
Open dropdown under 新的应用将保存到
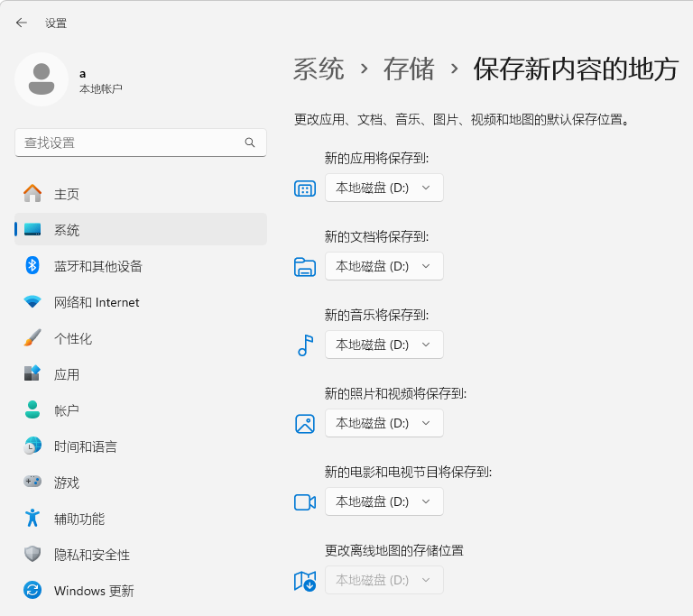pyautogui.click(x=384, y=188)
